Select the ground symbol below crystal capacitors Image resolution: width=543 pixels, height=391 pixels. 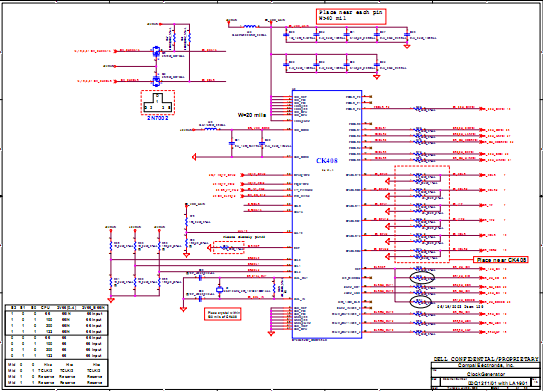(x=183, y=309)
